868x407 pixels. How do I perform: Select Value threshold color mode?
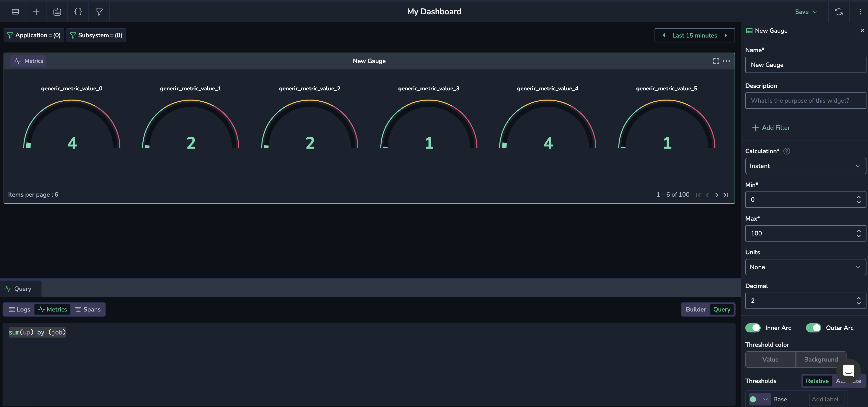(x=770, y=360)
